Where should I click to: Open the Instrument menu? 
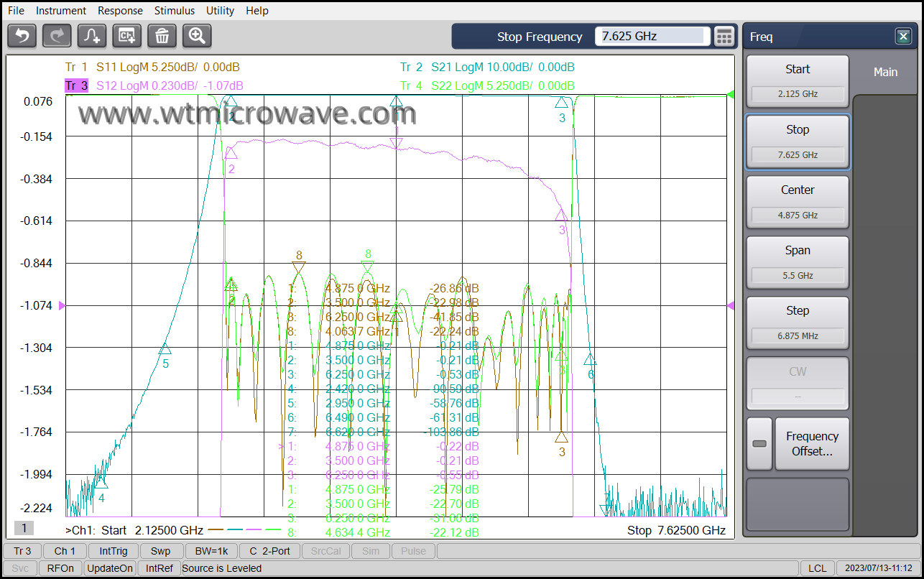click(x=61, y=11)
